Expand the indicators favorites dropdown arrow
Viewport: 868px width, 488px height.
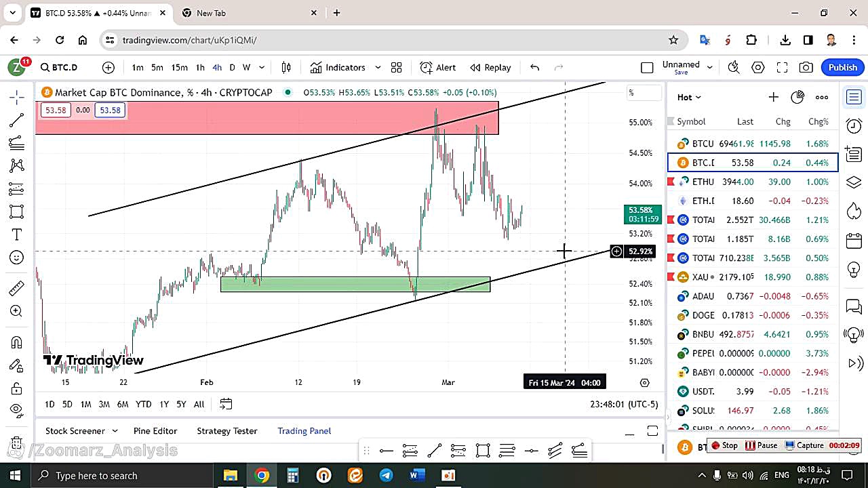pyautogui.click(x=378, y=67)
